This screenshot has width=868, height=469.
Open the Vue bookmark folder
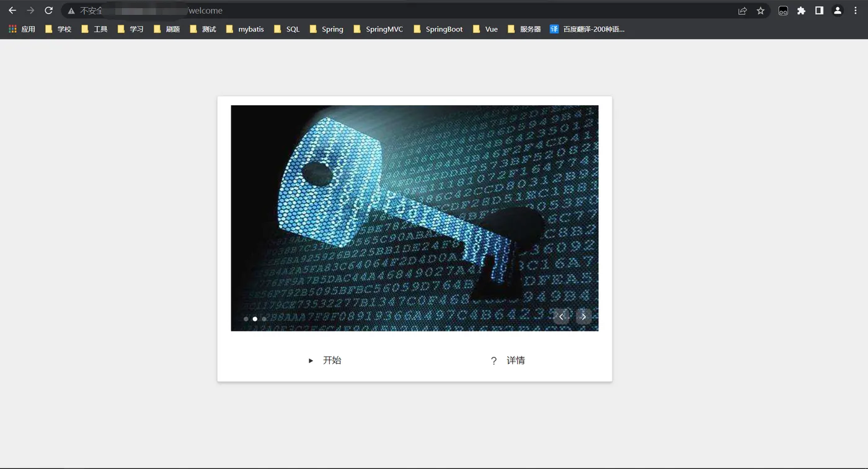click(485, 29)
